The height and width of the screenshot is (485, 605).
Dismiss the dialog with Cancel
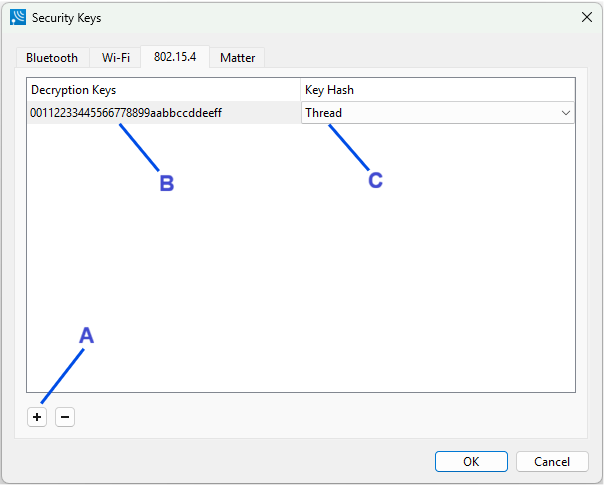[552, 461]
